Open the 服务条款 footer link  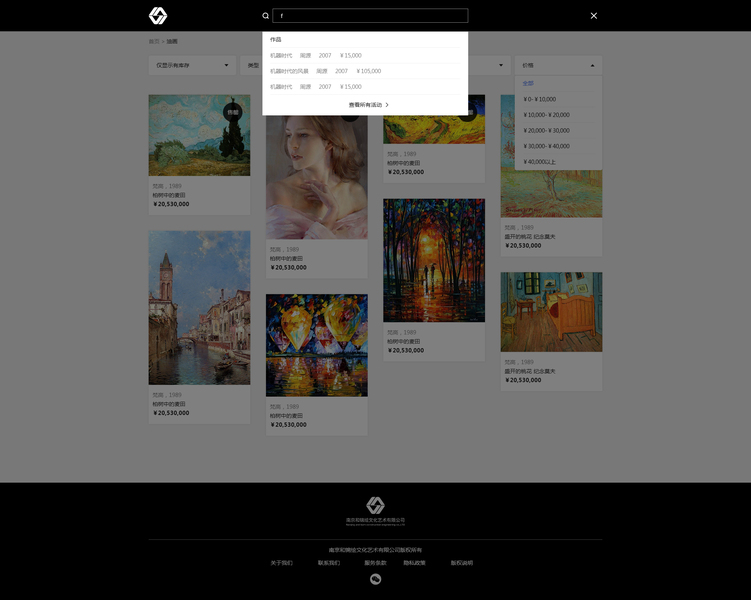pyautogui.click(x=376, y=563)
